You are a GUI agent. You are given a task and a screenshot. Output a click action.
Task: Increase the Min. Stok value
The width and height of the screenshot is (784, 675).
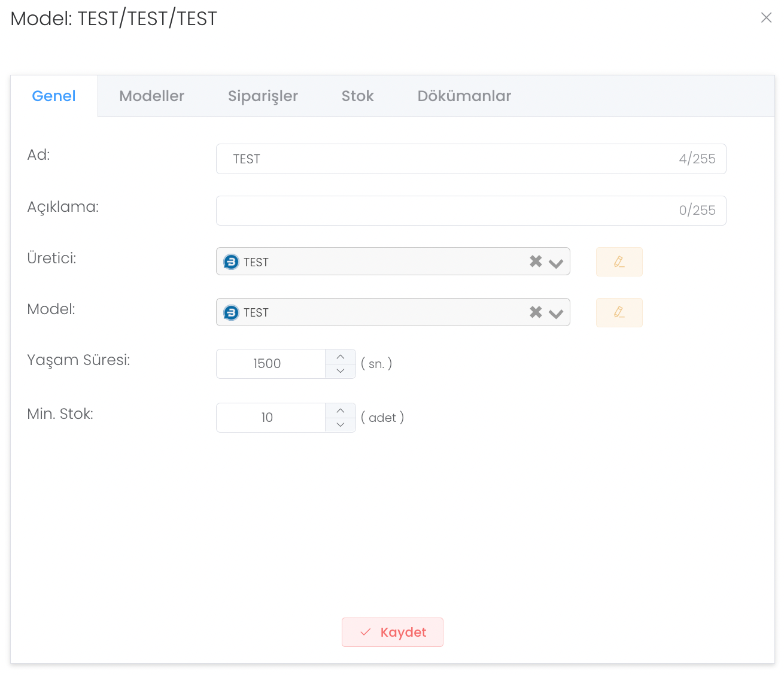341,411
